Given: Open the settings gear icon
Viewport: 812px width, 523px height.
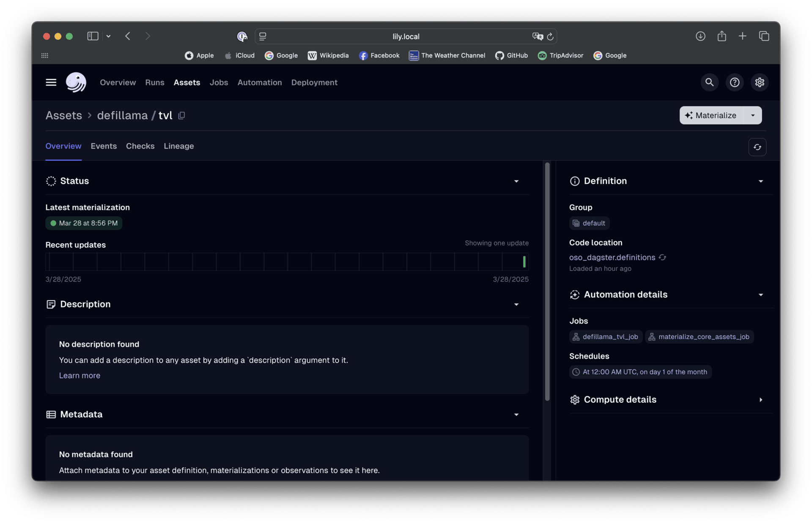Looking at the screenshot, I should pyautogui.click(x=760, y=82).
